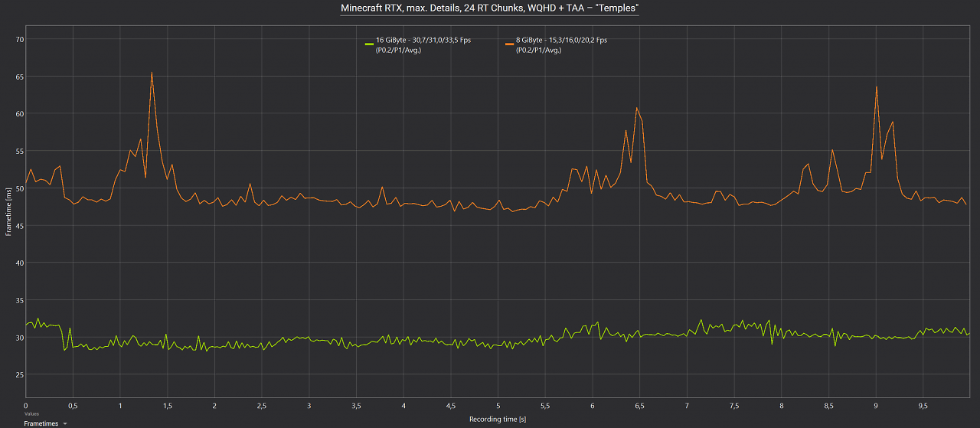Click the 65 ms orange peak near 1.3 seconds

click(x=152, y=73)
